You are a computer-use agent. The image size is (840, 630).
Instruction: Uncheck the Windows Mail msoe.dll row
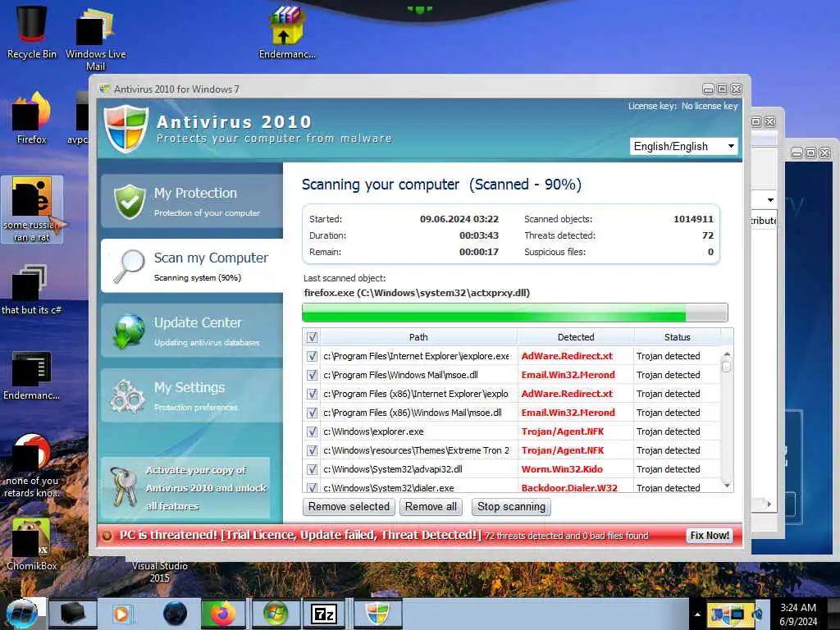[x=313, y=375]
